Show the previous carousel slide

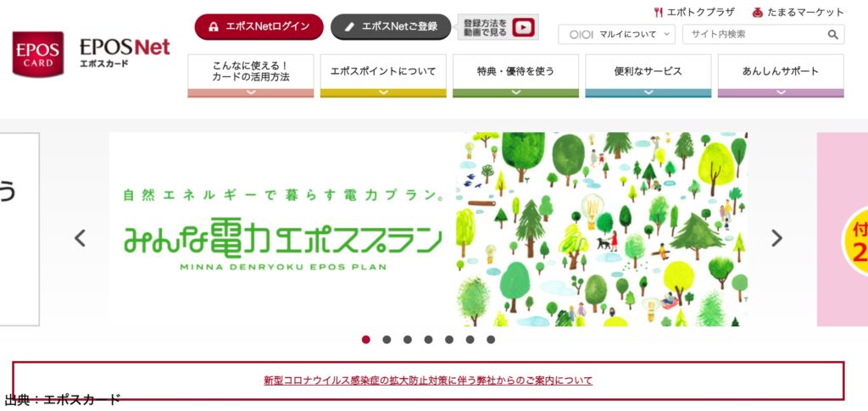tap(81, 238)
